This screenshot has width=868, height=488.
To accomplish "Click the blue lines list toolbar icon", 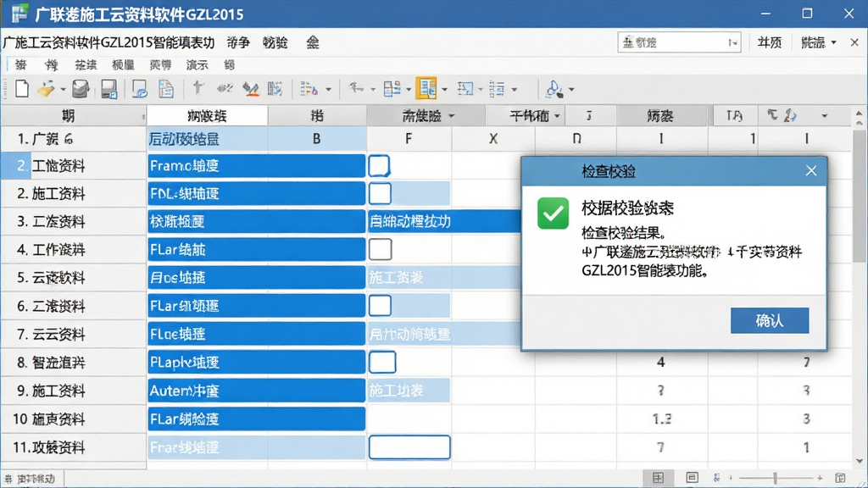I will (x=497, y=88).
